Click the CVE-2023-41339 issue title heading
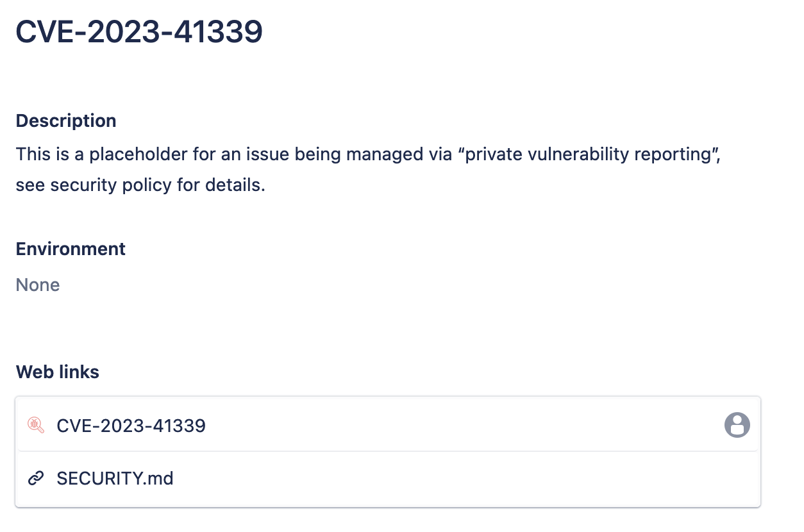804x532 pixels. (x=139, y=31)
